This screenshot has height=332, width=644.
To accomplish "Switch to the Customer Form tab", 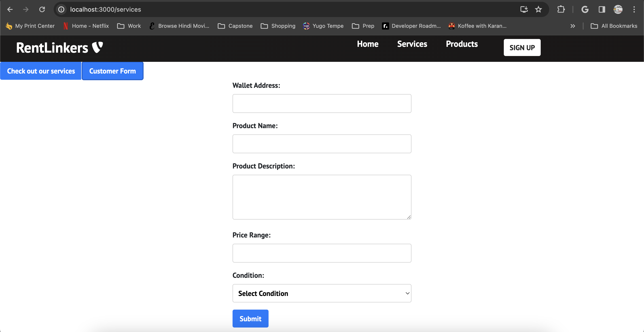I will [x=112, y=71].
